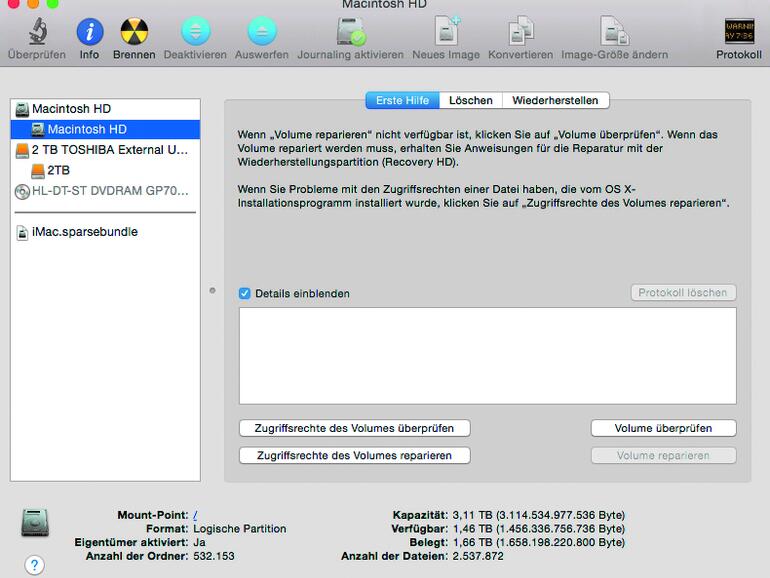
Task: Click the Verfügbar value 1,46 TB
Action: 538,529
